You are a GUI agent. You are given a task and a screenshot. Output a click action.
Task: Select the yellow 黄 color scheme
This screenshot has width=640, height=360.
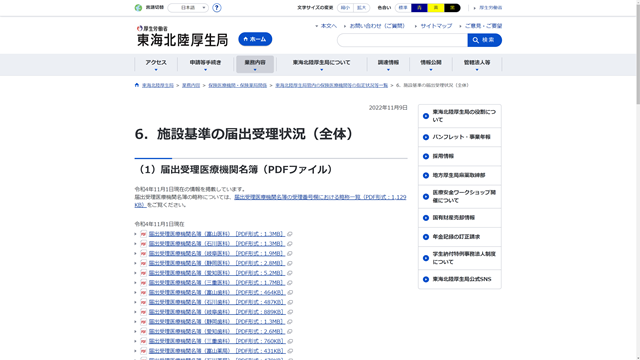pos(436,8)
